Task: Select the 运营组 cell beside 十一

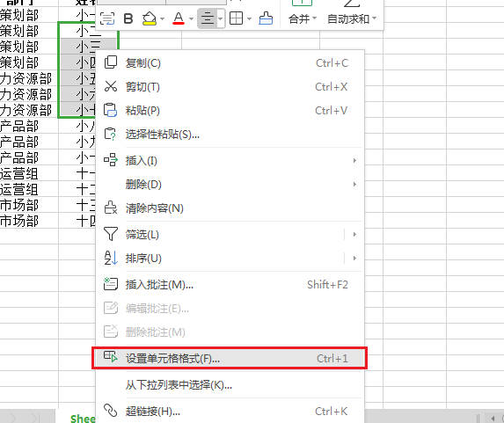Action: (x=29, y=173)
